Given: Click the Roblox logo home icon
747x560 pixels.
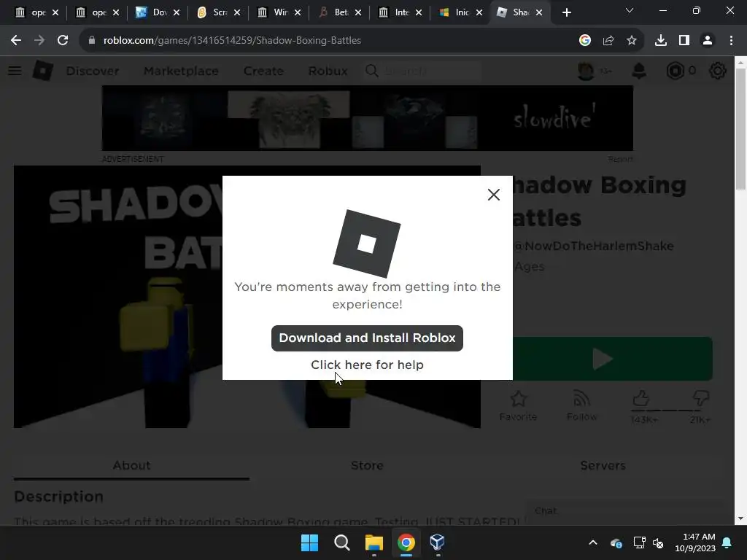Looking at the screenshot, I should click(x=42, y=71).
